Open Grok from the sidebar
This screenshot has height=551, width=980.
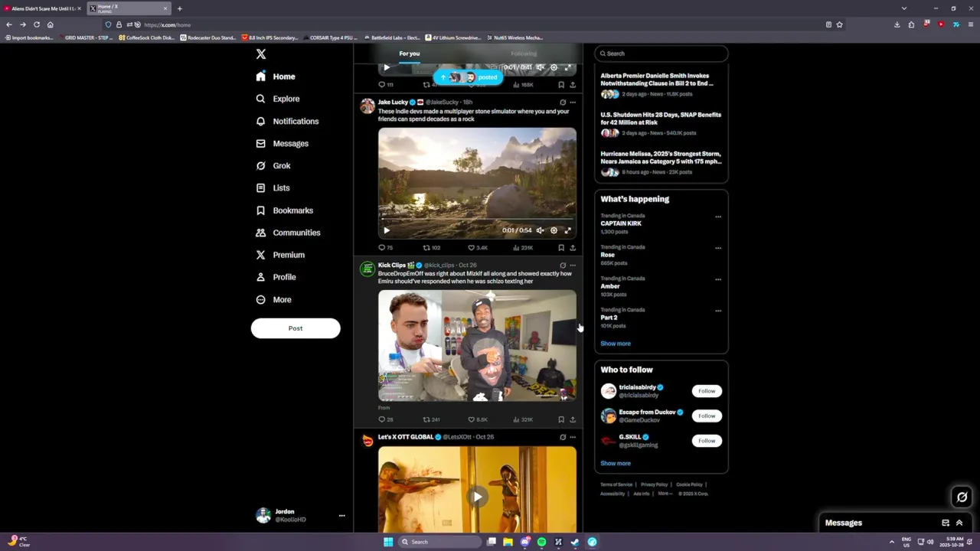[273, 165]
